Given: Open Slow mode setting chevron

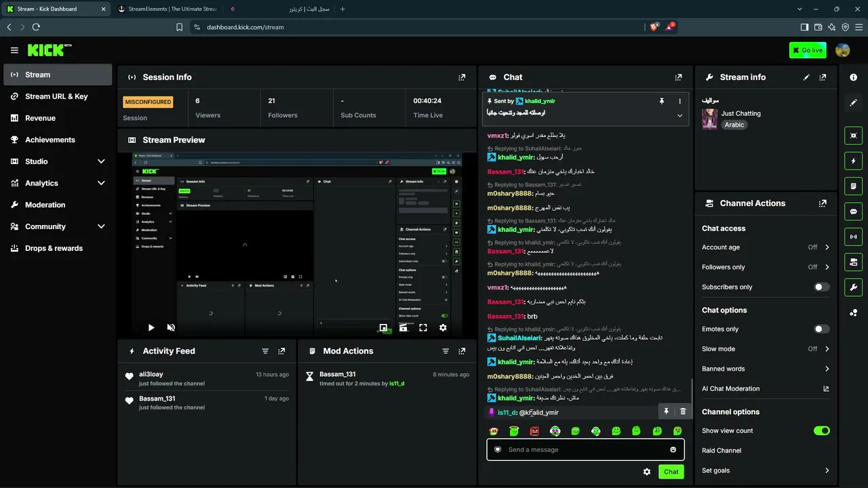Looking at the screenshot, I should click(x=827, y=348).
